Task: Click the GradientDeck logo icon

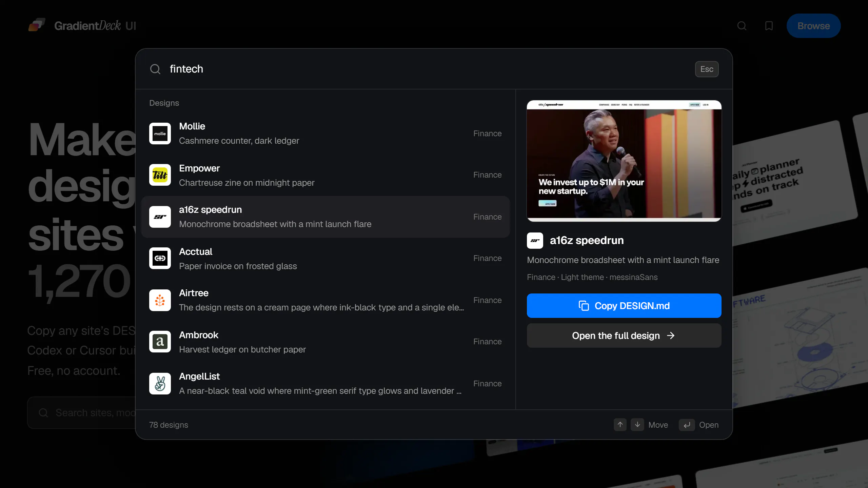Action: tap(37, 25)
